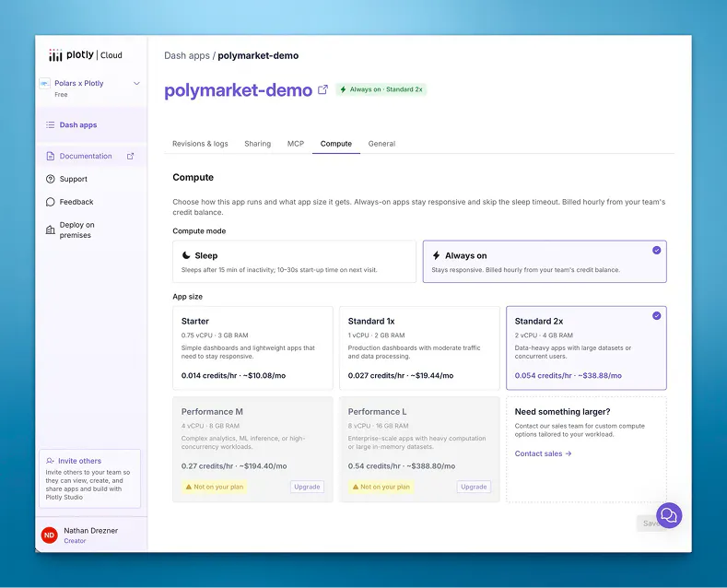
Task: Click the Invite others person icon
Action: (50, 461)
